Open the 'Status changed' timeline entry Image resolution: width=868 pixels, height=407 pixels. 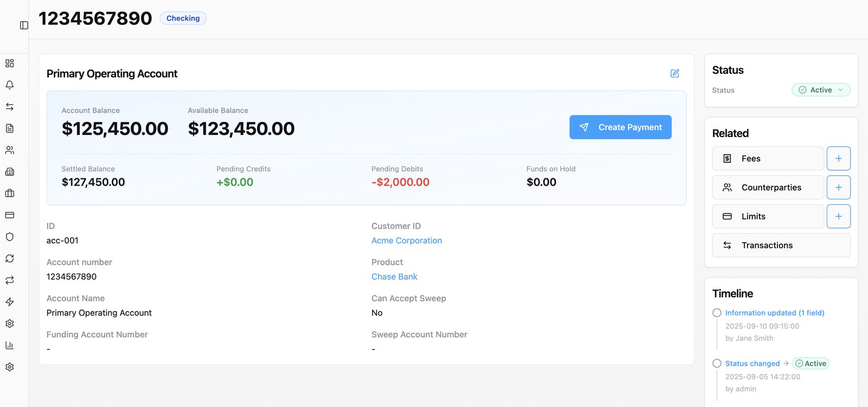pos(752,364)
